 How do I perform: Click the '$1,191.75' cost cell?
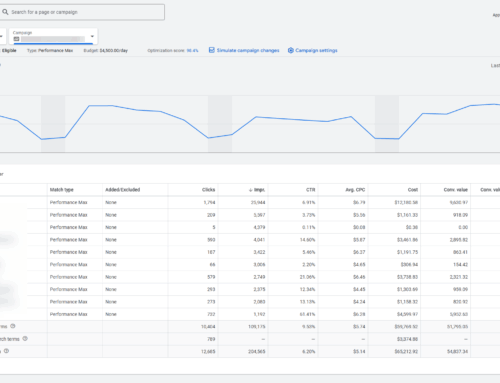[407, 252]
